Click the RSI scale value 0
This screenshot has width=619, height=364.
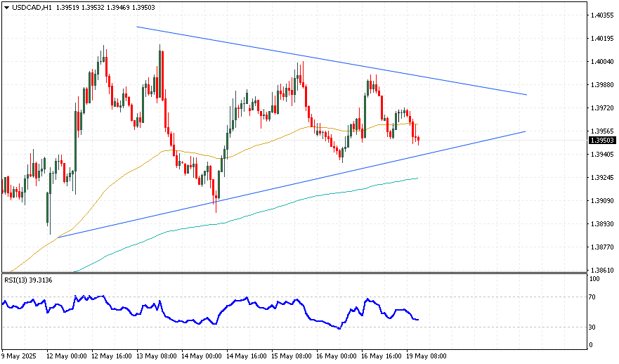point(591,344)
